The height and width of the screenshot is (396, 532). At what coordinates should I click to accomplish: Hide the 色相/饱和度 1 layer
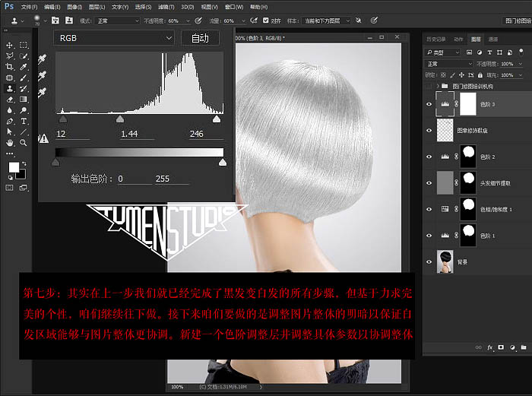429,209
